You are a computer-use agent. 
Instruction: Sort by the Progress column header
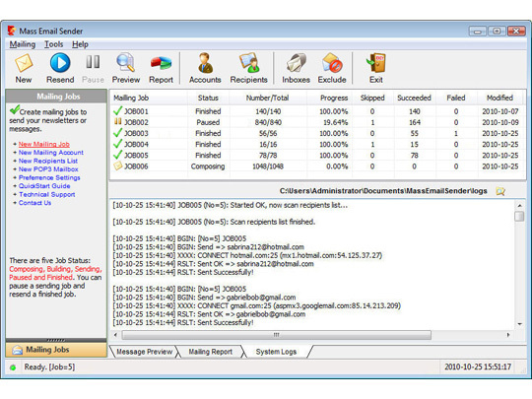pyautogui.click(x=329, y=99)
